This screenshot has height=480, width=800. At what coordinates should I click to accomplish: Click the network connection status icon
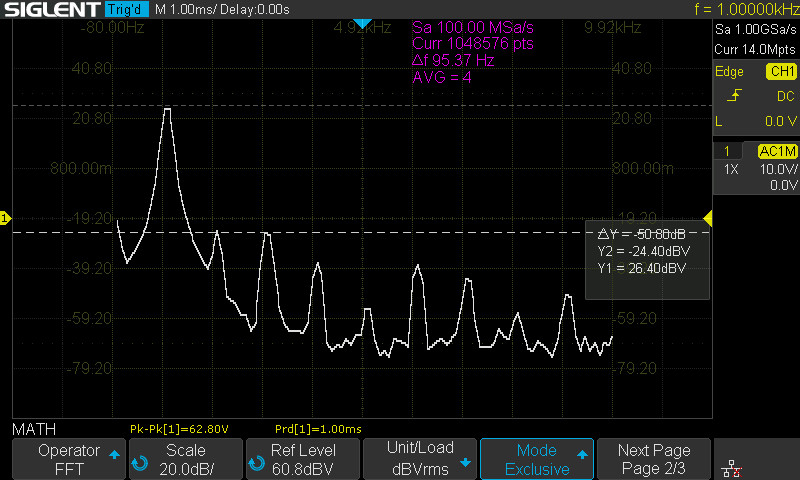click(731, 468)
